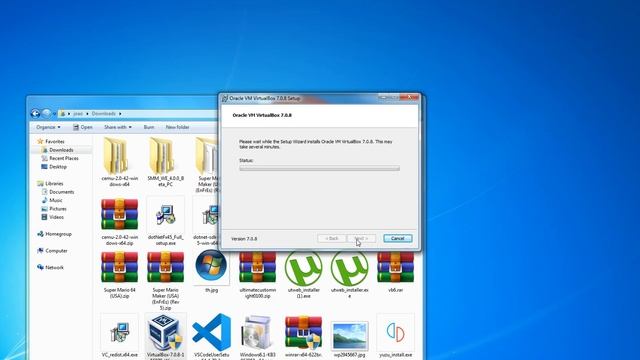Select the cemu-2.0-42-windows-x64.zip archive icon
Image resolution: width=640 pixels, height=360 pixels.
point(120,214)
